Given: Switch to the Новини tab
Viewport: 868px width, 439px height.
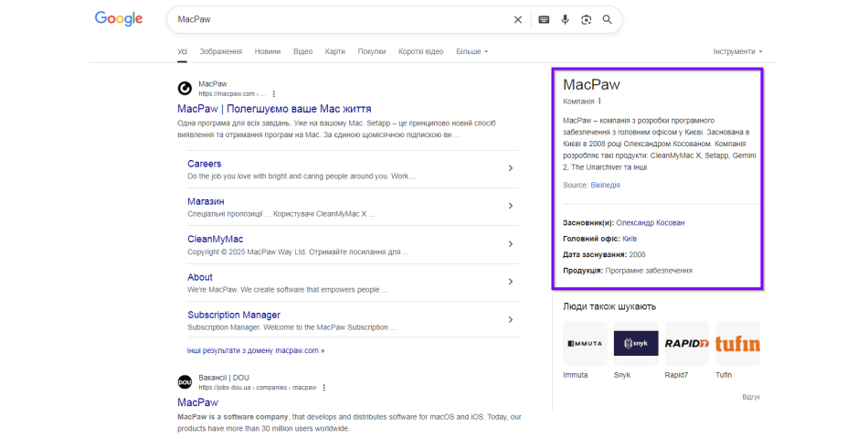Looking at the screenshot, I should pos(268,51).
